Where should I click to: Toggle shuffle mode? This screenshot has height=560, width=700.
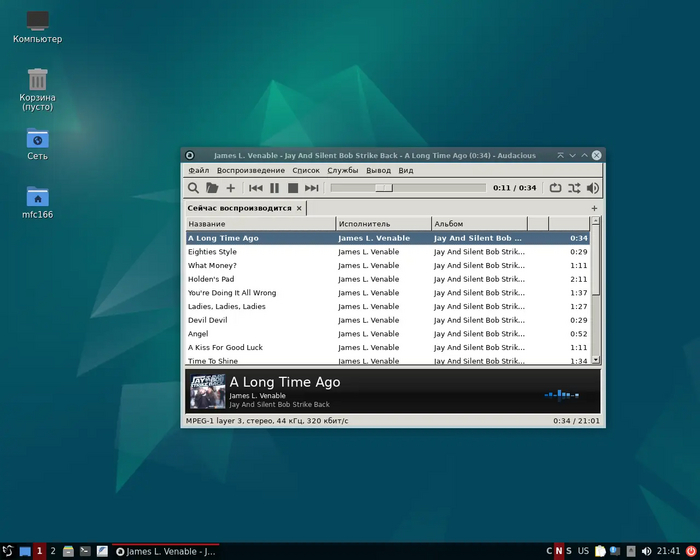(574, 188)
